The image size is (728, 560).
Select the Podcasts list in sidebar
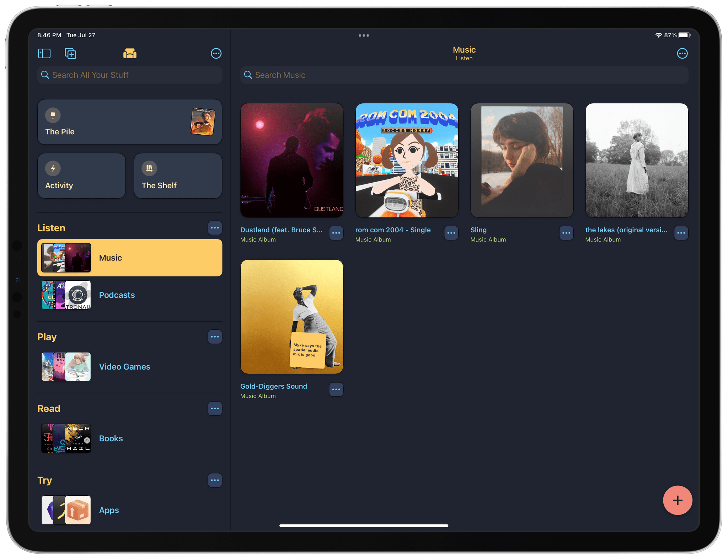pyautogui.click(x=130, y=295)
